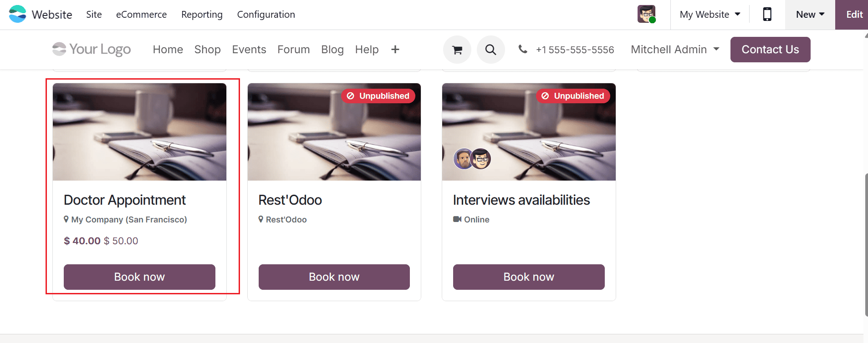Click the Doctor Appointment cover thumbnail
The image size is (868, 343).
(139, 131)
